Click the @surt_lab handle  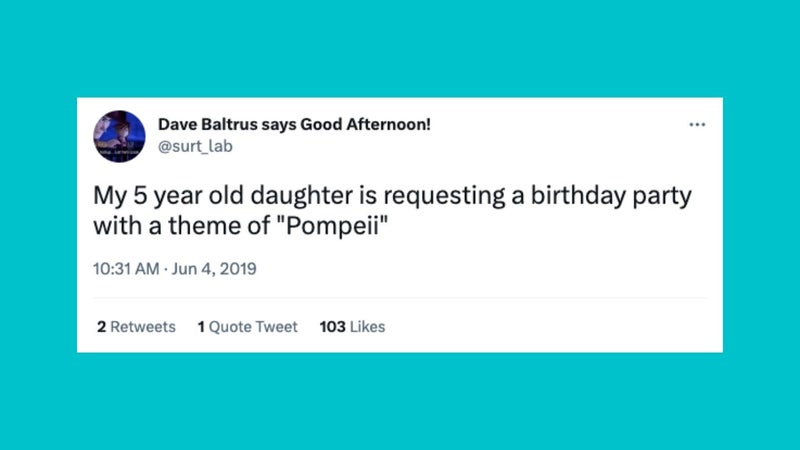coord(195,146)
